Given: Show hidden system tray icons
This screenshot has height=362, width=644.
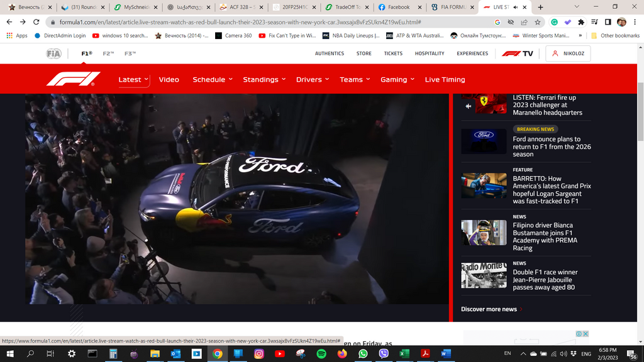Looking at the screenshot, I should [523, 354].
